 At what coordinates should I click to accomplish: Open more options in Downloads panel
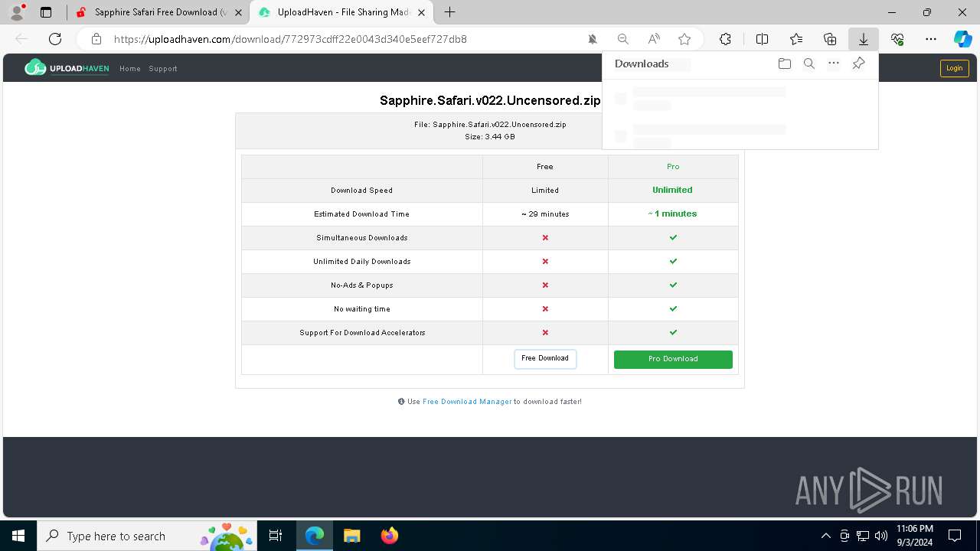point(834,64)
